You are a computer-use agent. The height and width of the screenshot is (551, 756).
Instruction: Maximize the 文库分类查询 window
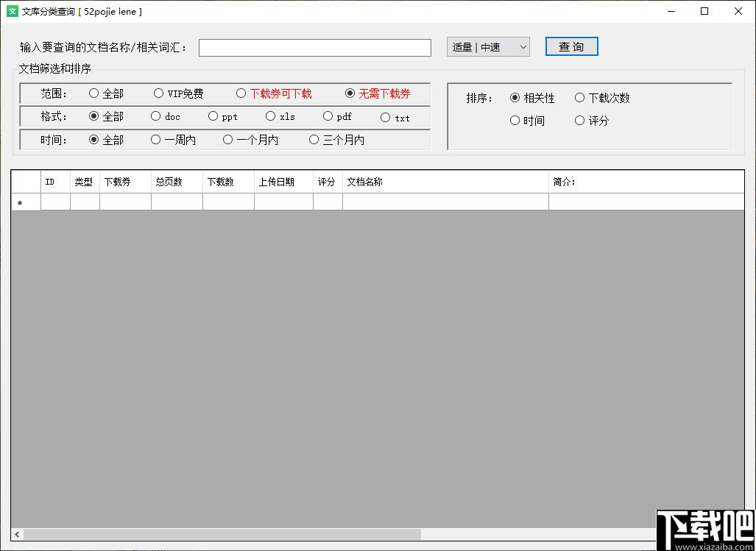click(x=704, y=12)
